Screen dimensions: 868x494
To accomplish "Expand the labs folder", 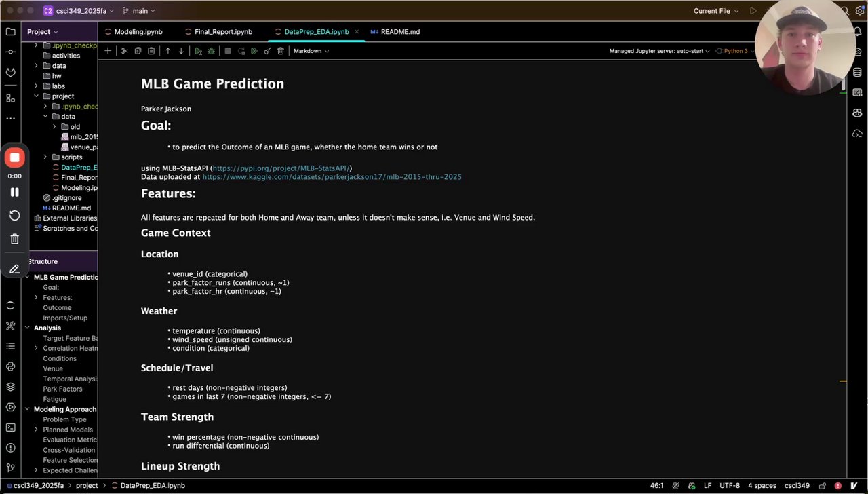I will point(37,86).
